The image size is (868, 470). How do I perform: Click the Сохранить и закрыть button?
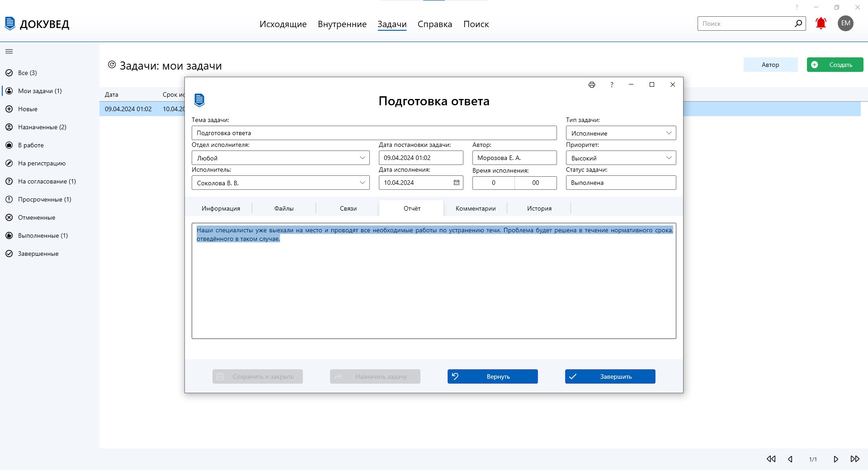(x=258, y=376)
